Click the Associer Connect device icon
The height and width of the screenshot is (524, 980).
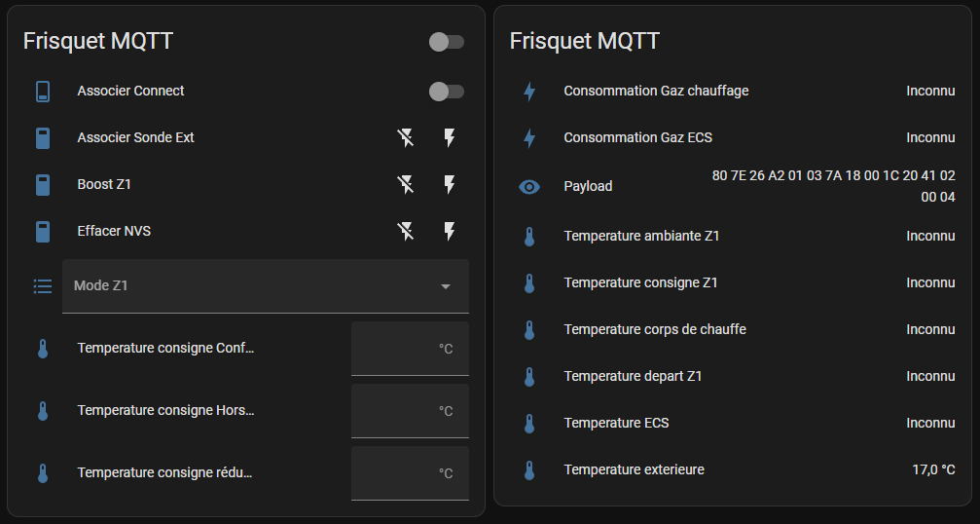pos(43,92)
